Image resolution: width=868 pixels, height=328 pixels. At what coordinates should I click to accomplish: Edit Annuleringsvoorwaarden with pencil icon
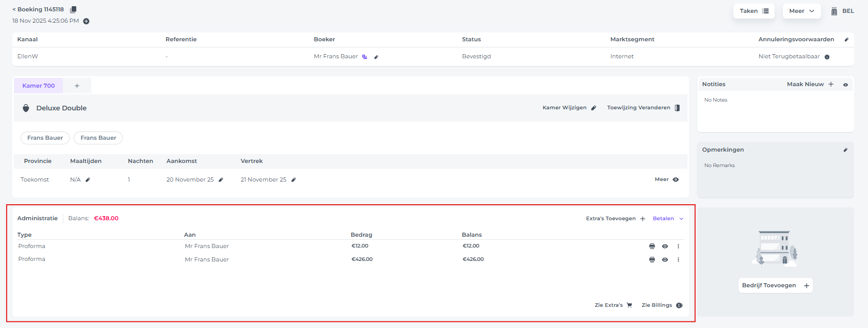(x=846, y=40)
